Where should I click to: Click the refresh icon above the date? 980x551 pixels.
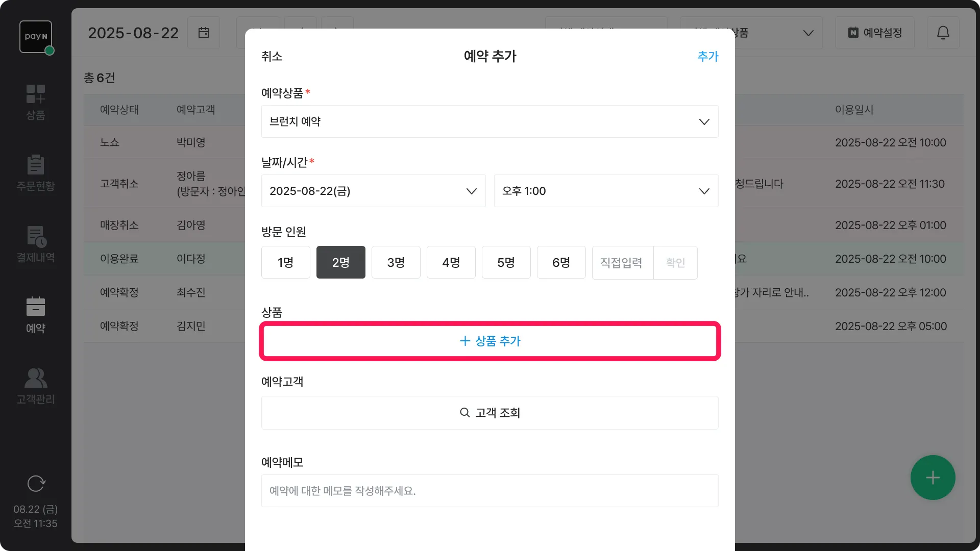click(x=36, y=483)
